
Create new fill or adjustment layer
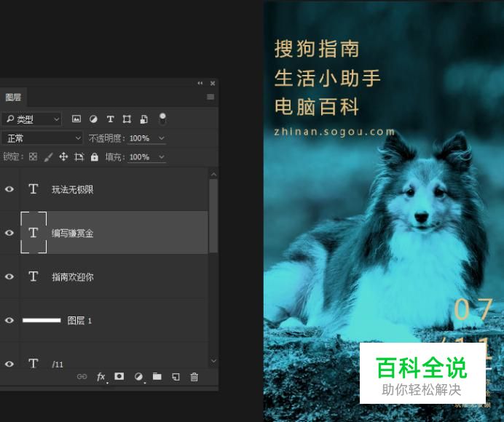pos(138,376)
